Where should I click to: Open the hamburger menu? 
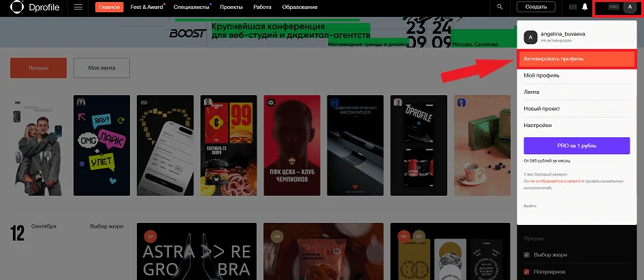[78, 7]
